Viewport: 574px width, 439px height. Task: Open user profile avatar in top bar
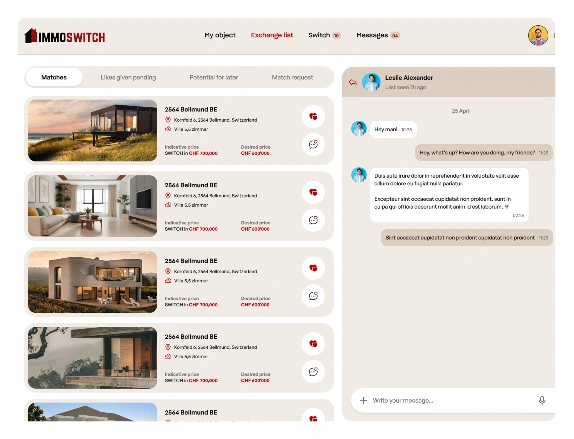(538, 36)
